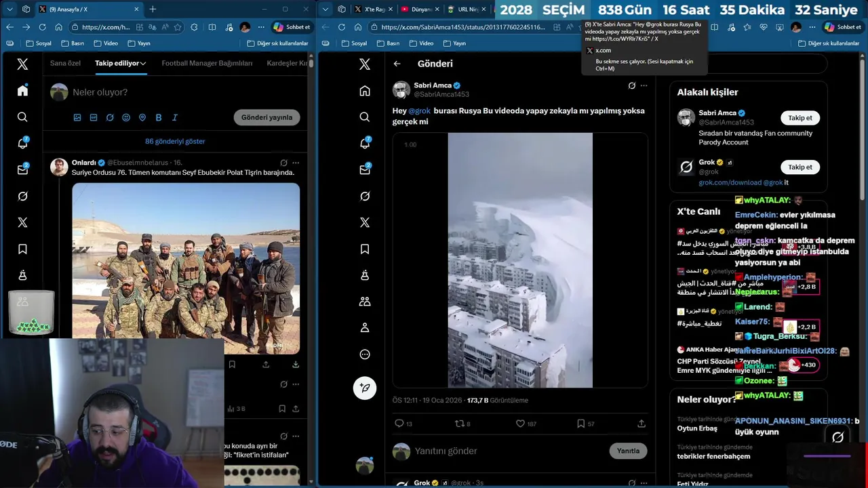This screenshot has height=488, width=868.
Task: Open Sohbet et Copilot in left window
Action: 292,27
